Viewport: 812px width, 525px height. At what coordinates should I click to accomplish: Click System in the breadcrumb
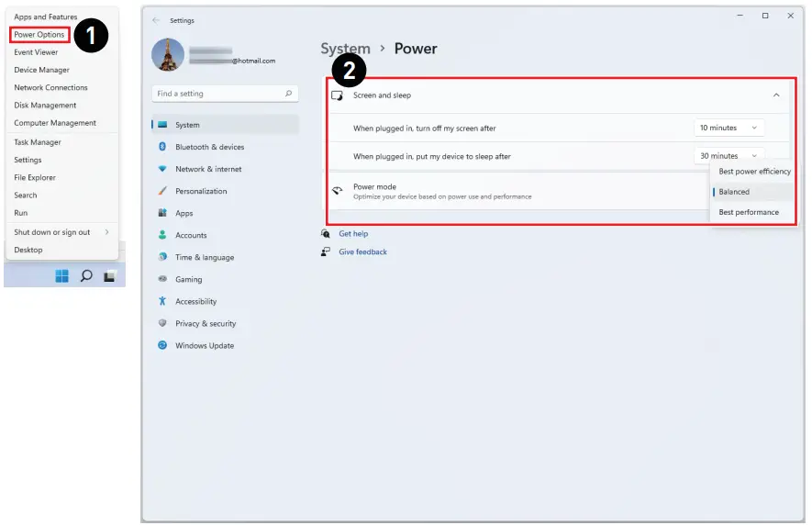[345, 49]
